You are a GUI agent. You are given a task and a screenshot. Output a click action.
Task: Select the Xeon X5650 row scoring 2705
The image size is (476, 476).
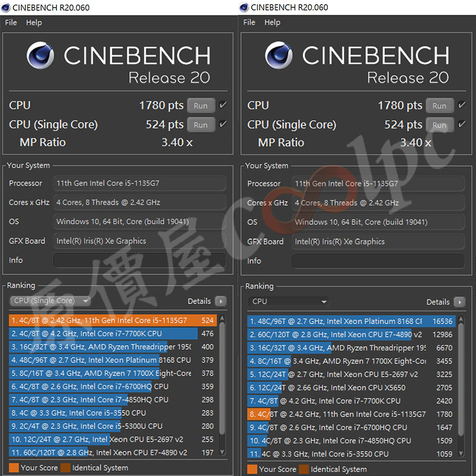click(x=352, y=388)
